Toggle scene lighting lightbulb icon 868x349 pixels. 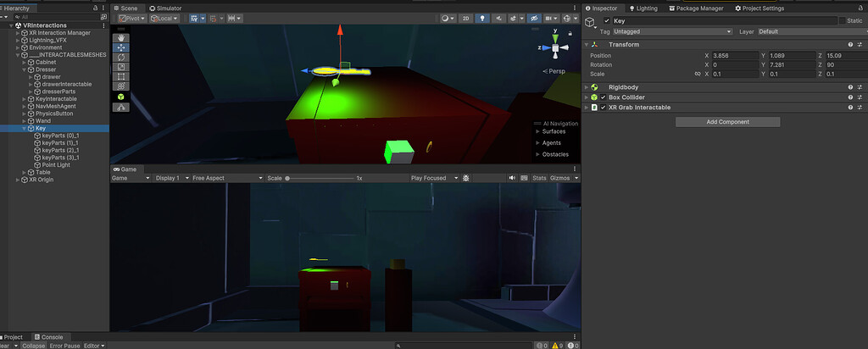pos(483,18)
